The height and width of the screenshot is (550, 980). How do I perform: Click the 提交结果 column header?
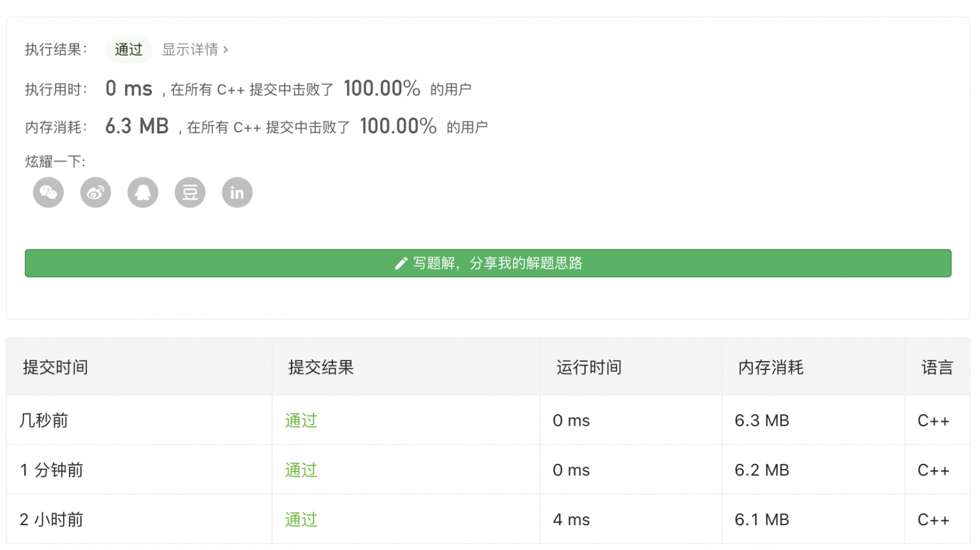click(321, 368)
